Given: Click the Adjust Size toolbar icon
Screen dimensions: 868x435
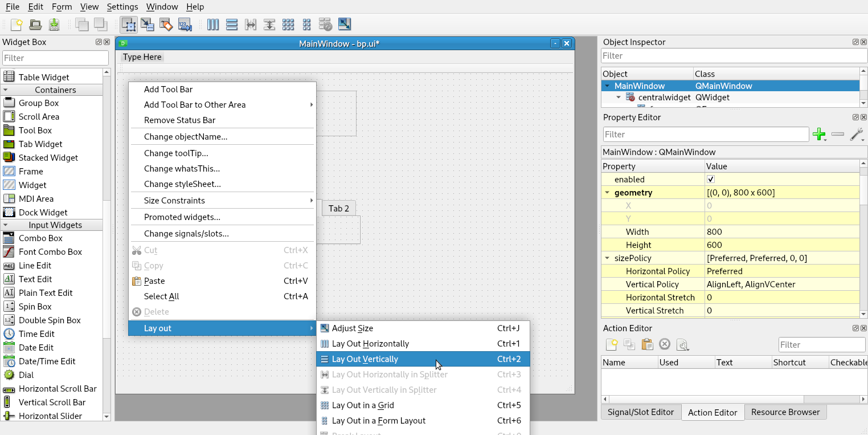Looking at the screenshot, I should (344, 25).
